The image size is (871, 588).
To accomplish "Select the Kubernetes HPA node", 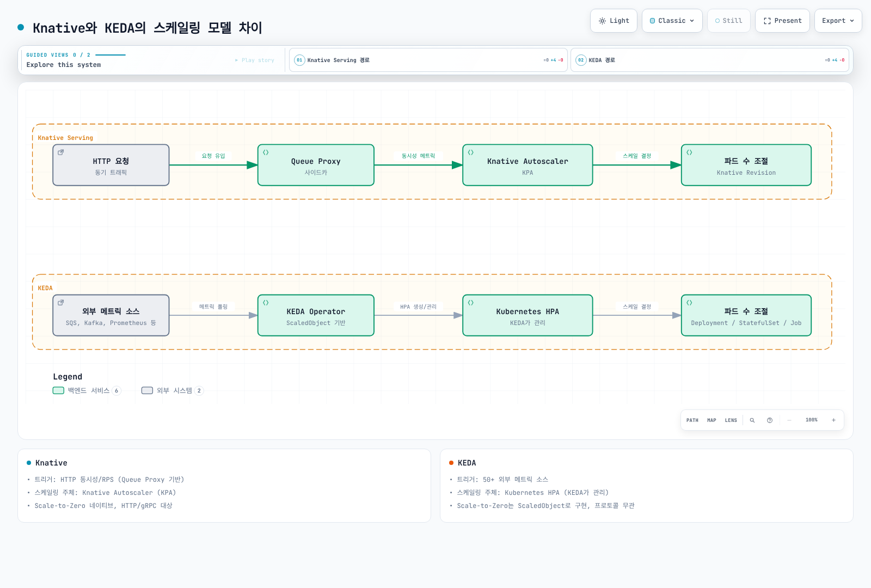I will click(x=527, y=315).
